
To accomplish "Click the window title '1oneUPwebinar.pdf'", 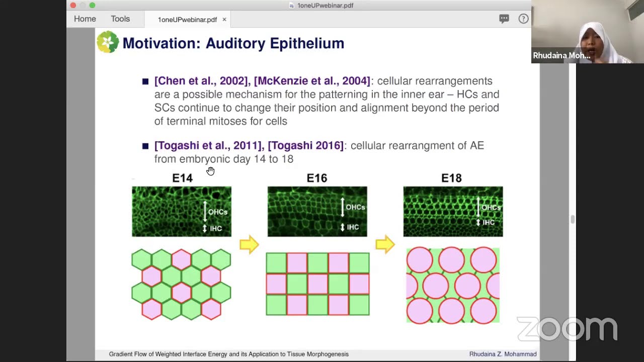I will 325,6.
